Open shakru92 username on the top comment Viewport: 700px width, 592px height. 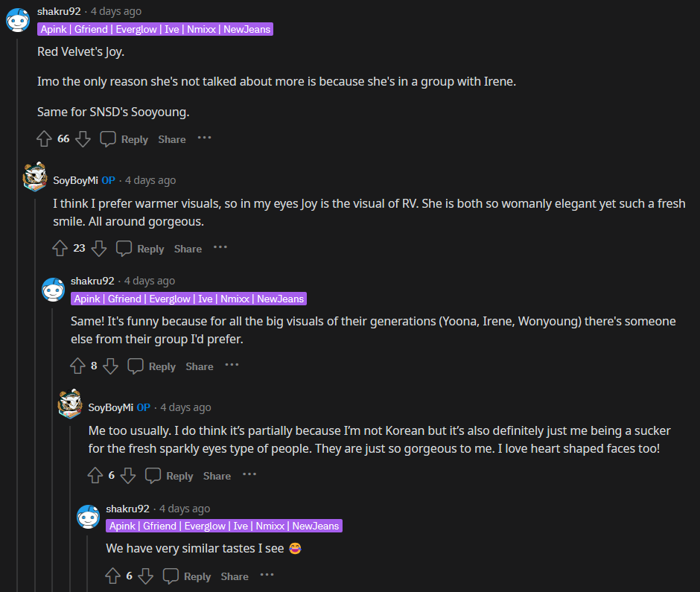click(x=59, y=12)
